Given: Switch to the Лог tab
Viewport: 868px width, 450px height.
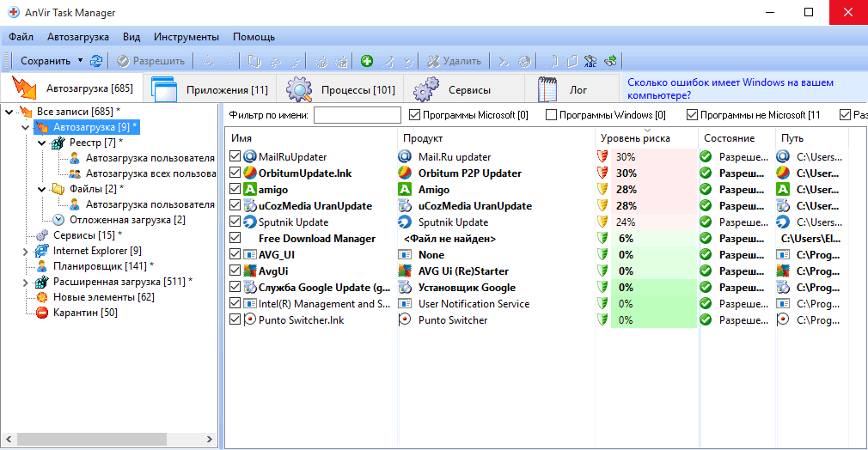Looking at the screenshot, I should click(572, 89).
